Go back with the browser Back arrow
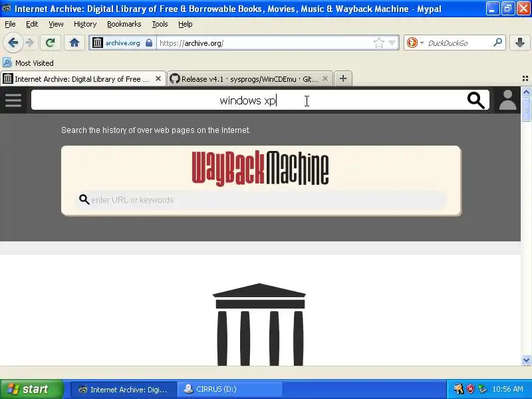Viewport: 532px width, 399px height. (x=13, y=43)
